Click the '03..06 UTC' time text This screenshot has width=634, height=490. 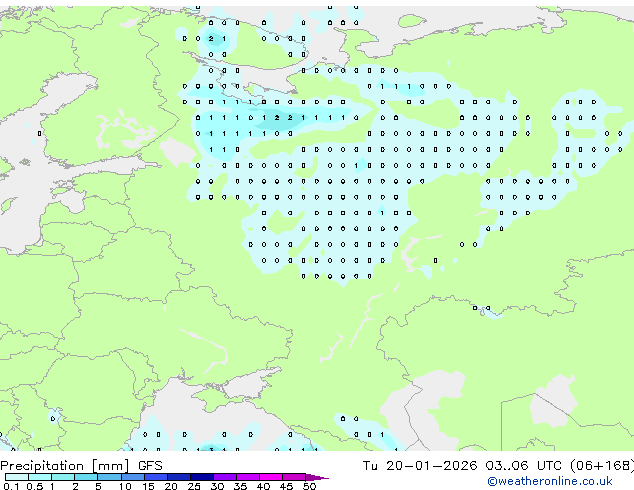click(x=524, y=466)
